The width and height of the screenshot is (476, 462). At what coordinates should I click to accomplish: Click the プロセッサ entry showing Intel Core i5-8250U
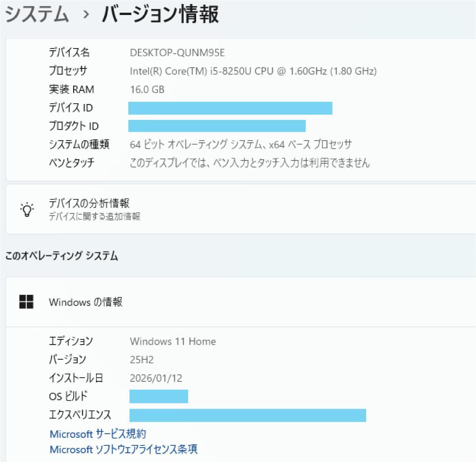[x=253, y=71]
